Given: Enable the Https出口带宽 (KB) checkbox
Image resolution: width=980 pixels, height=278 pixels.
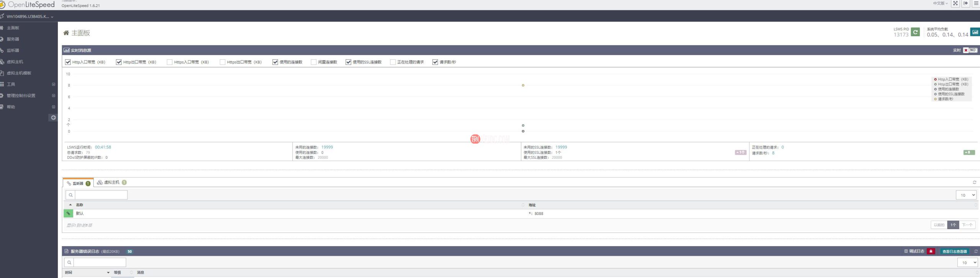Looking at the screenshot, I should tap(222, 62).
